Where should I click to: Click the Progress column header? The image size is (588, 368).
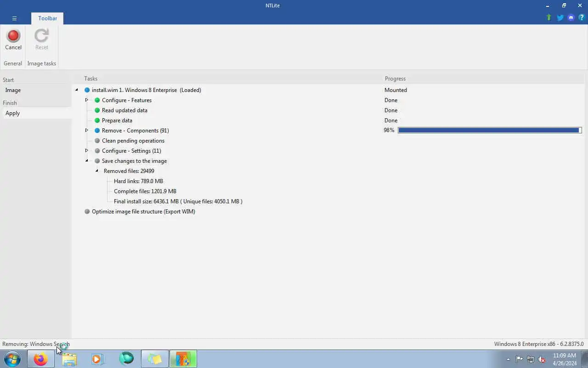click(x=395, y=79)
